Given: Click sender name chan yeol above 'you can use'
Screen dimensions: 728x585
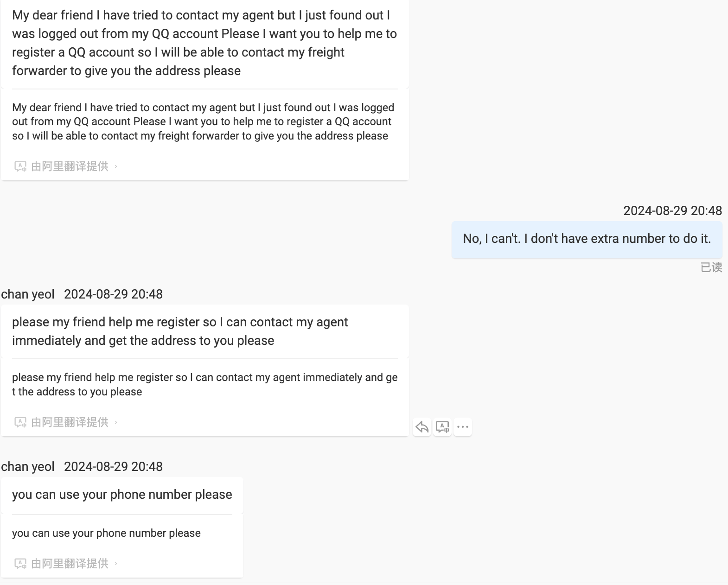Looking at the screenshot, I should point(28,467).
